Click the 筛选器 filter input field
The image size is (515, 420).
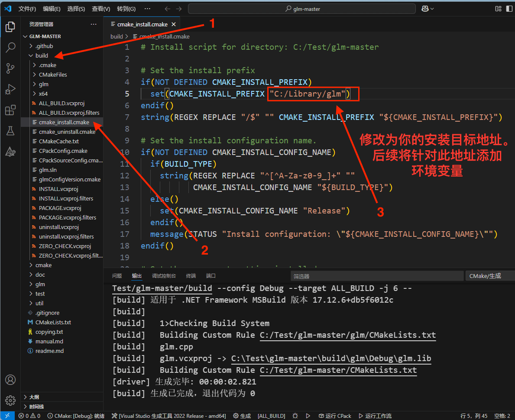pos(377,276)
